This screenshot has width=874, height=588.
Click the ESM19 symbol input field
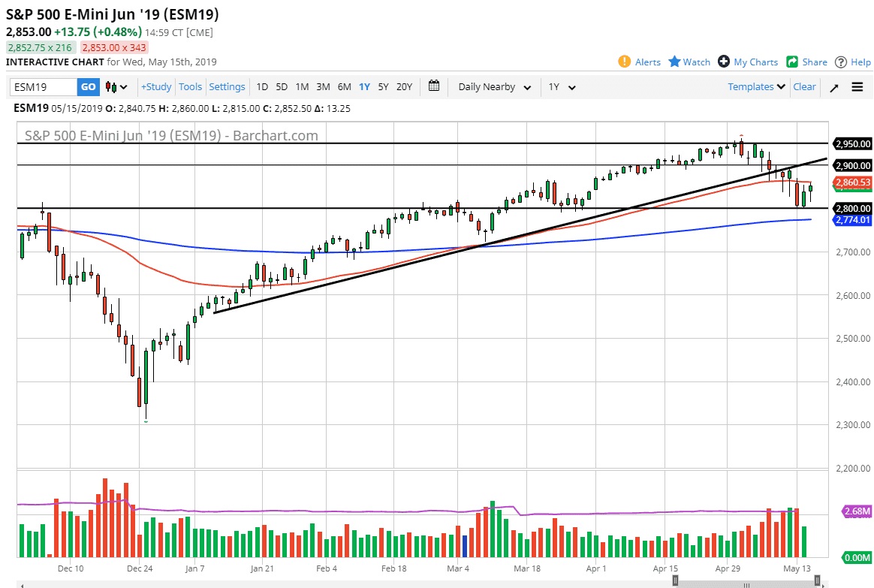tap(41, 86)
